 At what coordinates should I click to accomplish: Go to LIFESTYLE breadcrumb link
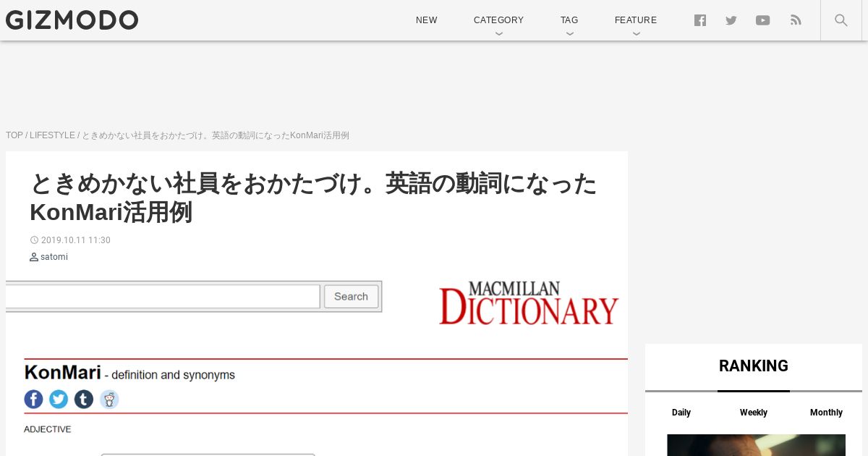[52, 135]
